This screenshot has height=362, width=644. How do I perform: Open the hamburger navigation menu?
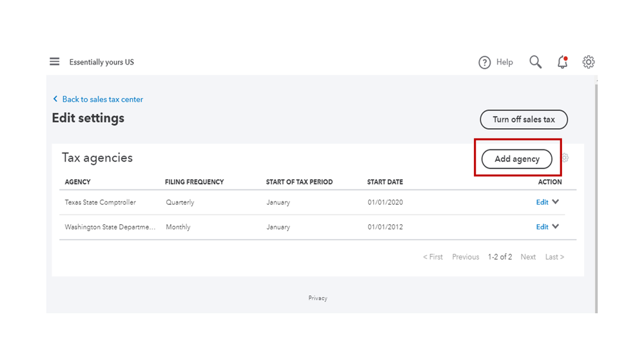click(55, 62)
